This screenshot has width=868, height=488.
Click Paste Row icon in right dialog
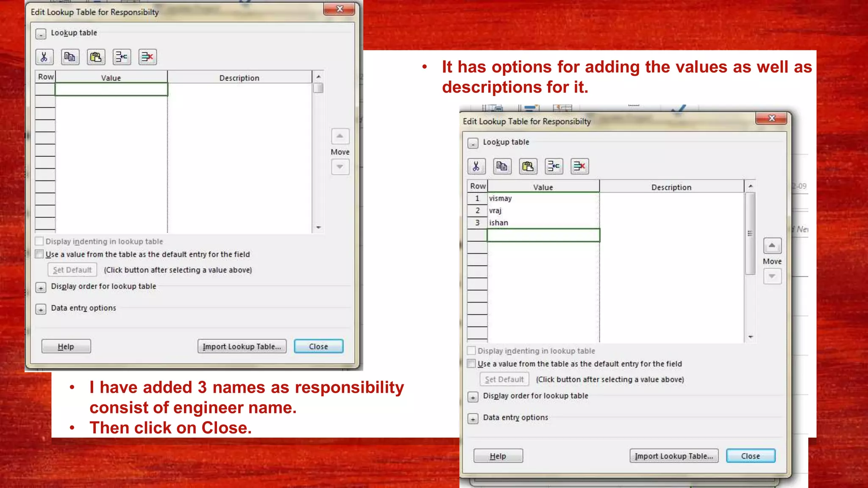point(528,166)
